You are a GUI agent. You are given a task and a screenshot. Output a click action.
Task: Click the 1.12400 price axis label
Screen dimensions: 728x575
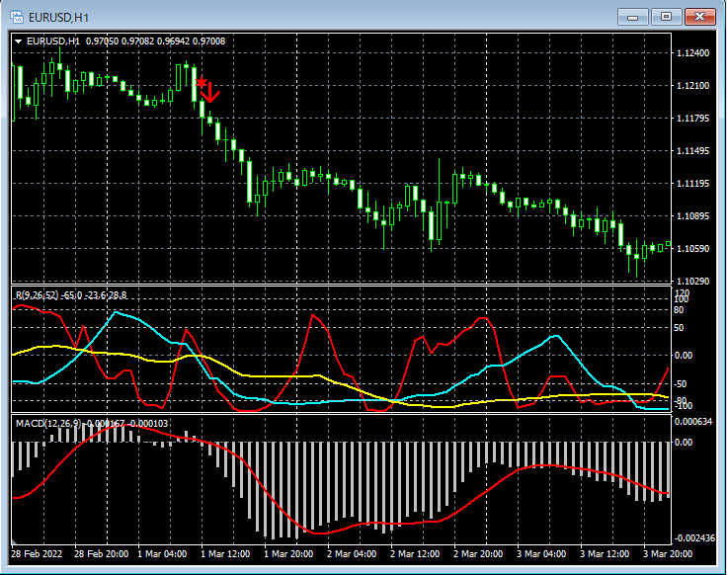click(x=693, y=53)
